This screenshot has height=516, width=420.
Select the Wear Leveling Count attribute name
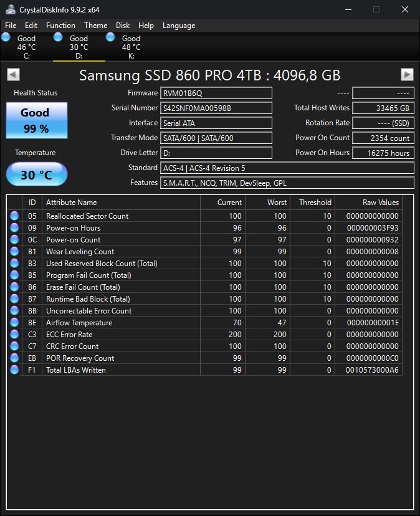(80, 251)
